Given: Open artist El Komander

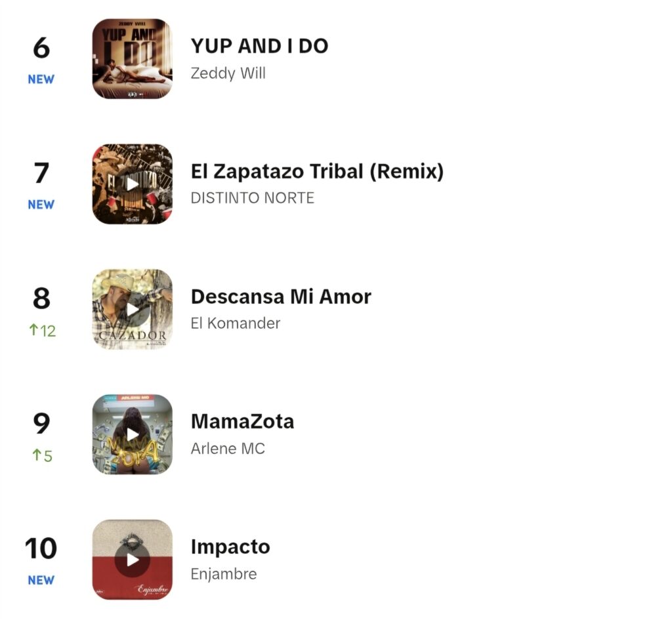Looking at the screenshot, I should 236,323.
